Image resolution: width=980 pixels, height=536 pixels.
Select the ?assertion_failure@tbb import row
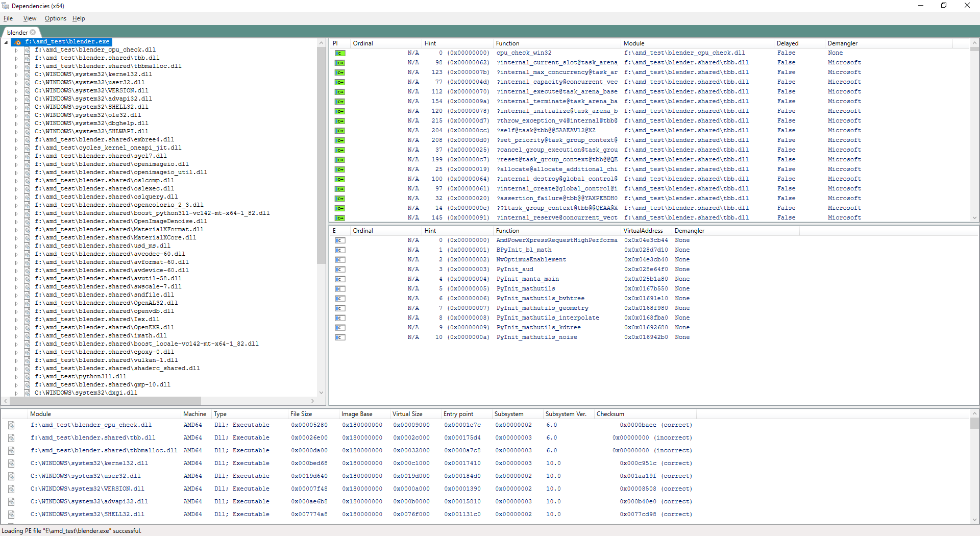649,199
